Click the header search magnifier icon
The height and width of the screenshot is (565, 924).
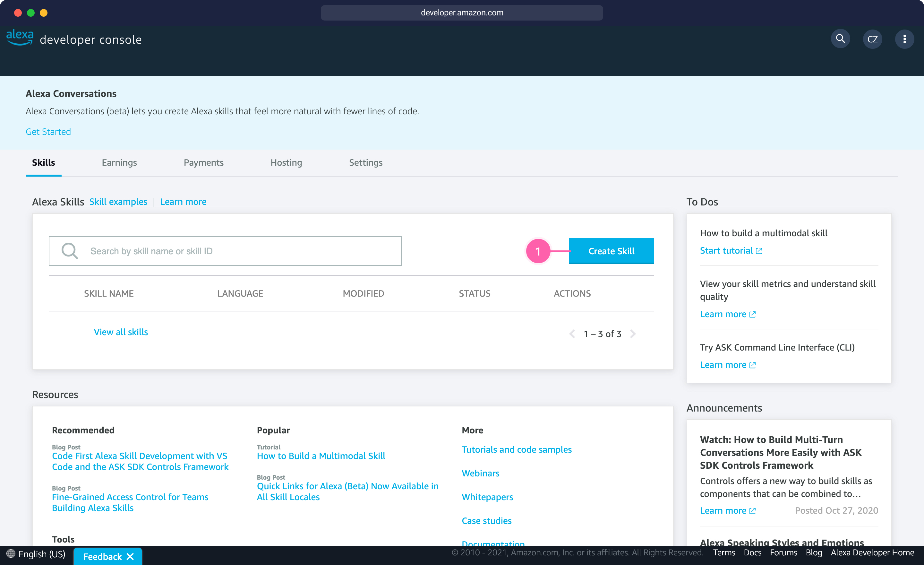840,39
